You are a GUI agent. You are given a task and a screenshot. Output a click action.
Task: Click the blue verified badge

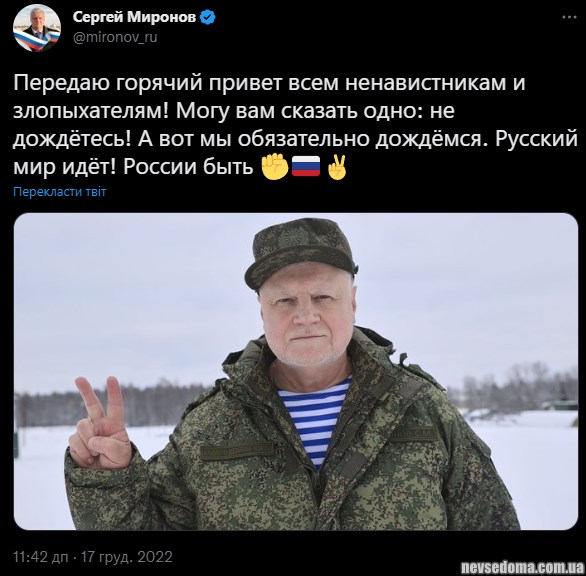pyautogui.click(x=208, y=17)
